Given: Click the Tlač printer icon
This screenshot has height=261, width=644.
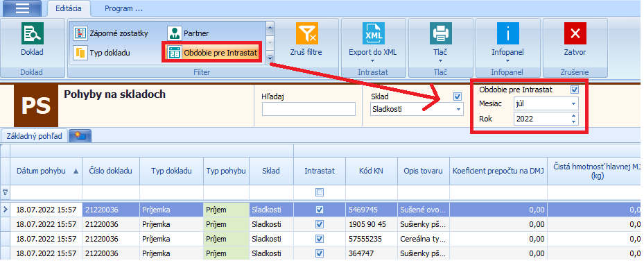Looking at the screenshot, I should 440,33.
